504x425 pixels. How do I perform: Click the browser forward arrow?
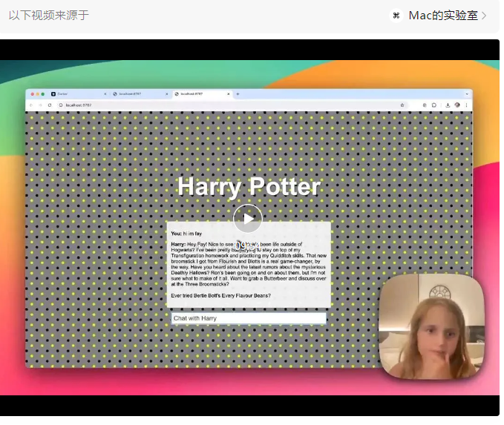[40, 105]
